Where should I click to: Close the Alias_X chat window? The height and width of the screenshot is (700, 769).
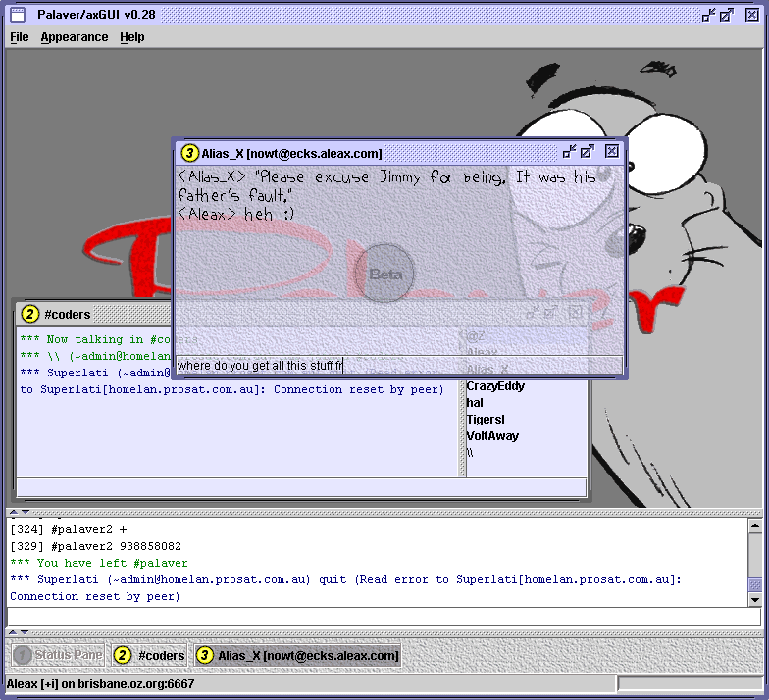point(612,151)
